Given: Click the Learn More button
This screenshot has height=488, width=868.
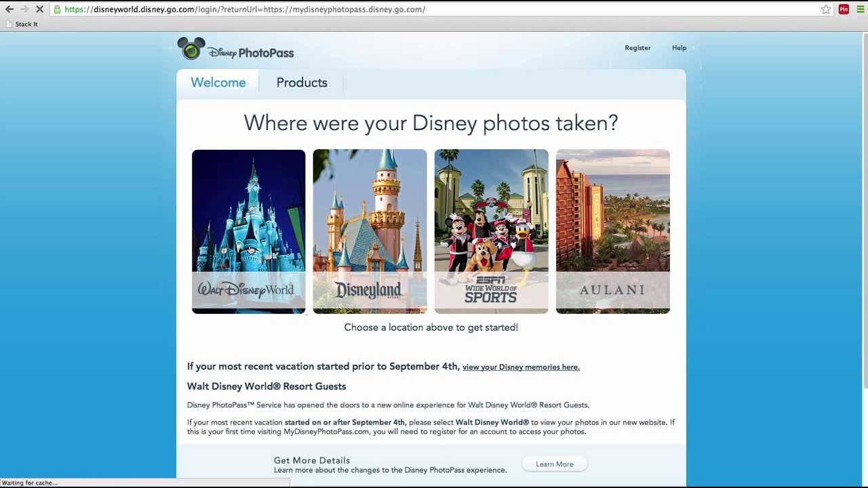Looking at the screenshot, I should coord(554,464).
